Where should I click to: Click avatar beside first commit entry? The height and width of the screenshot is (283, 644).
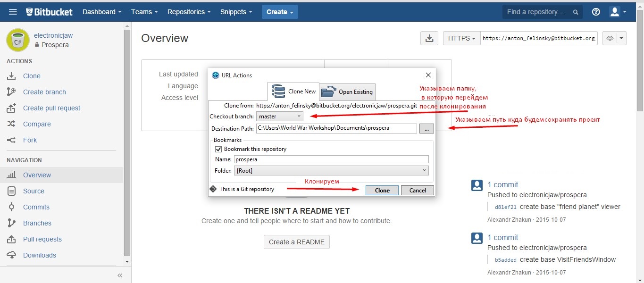coord(477,185)
